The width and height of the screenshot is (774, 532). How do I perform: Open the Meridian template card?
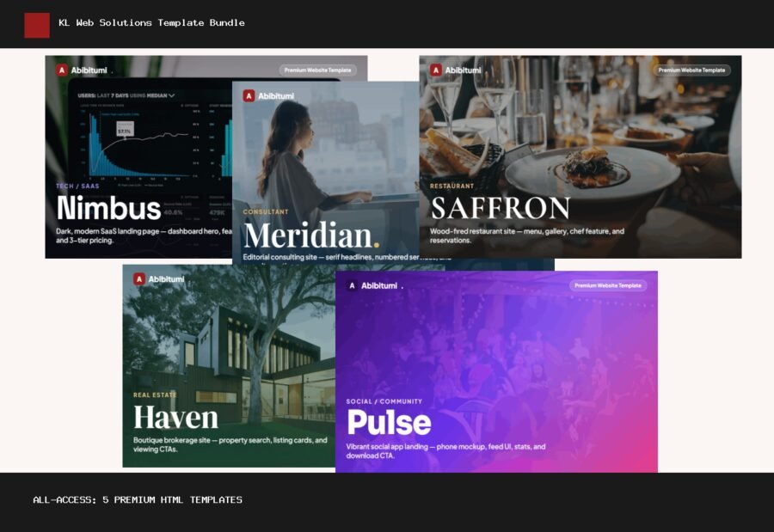pos(326,173)
